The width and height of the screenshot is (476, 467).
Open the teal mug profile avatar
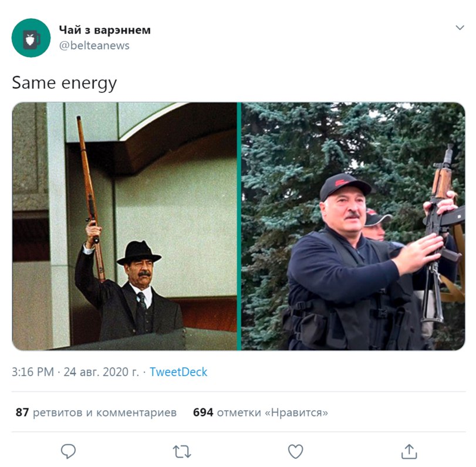pos(31,38)
